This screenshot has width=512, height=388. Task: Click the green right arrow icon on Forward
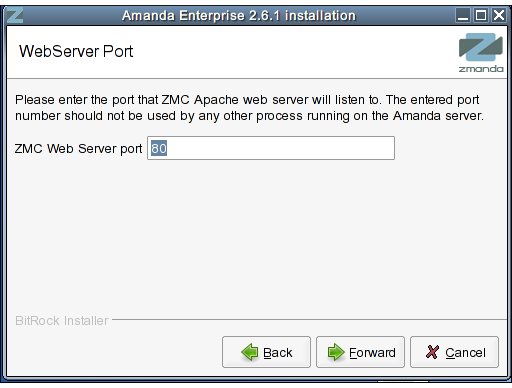(336, 352)
